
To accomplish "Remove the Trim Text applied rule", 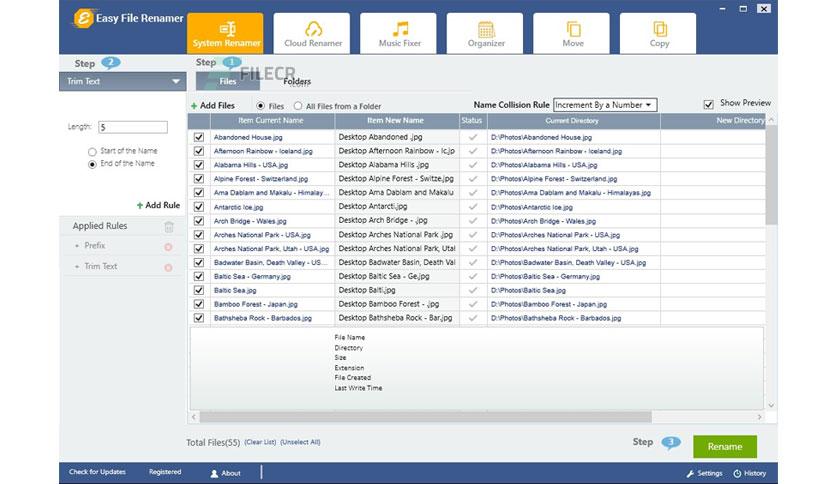I will 168,268.
